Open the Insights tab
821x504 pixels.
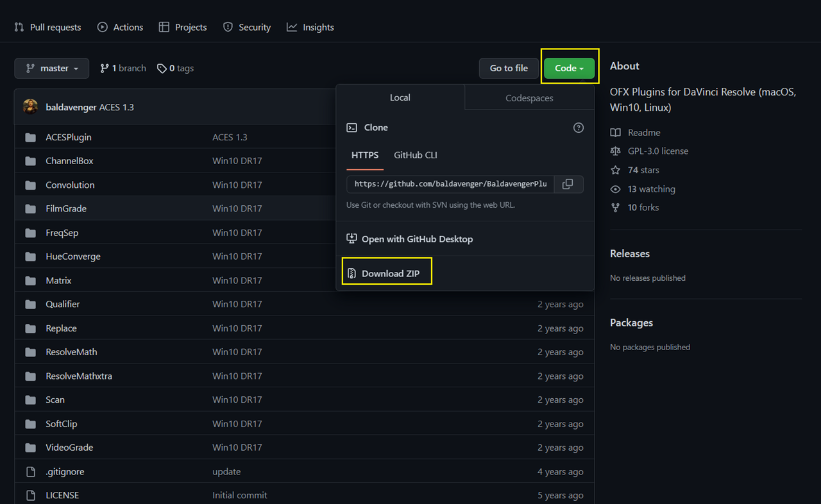(310, 27)
